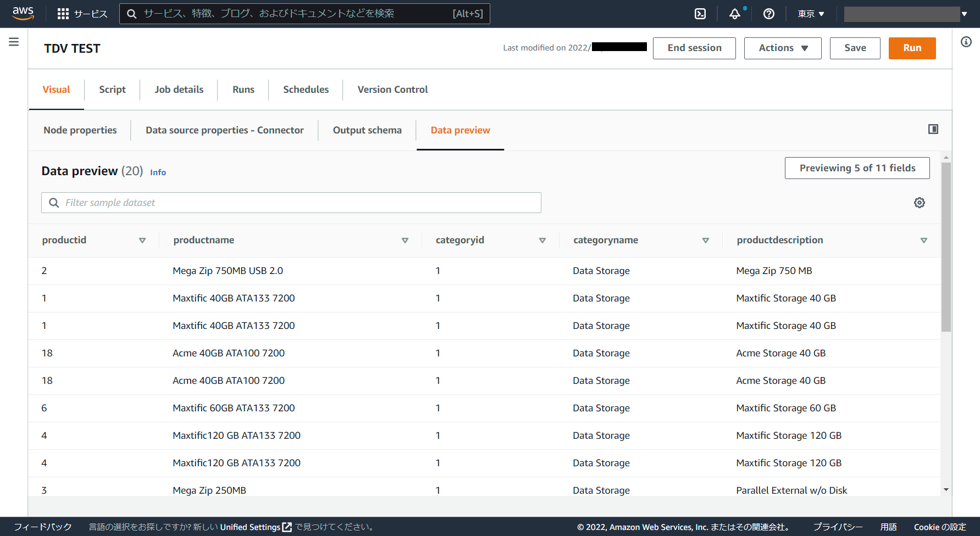
Task: Select the Mega Zip 750MB USB 2.0 cell
Action: tap(228, 271)
